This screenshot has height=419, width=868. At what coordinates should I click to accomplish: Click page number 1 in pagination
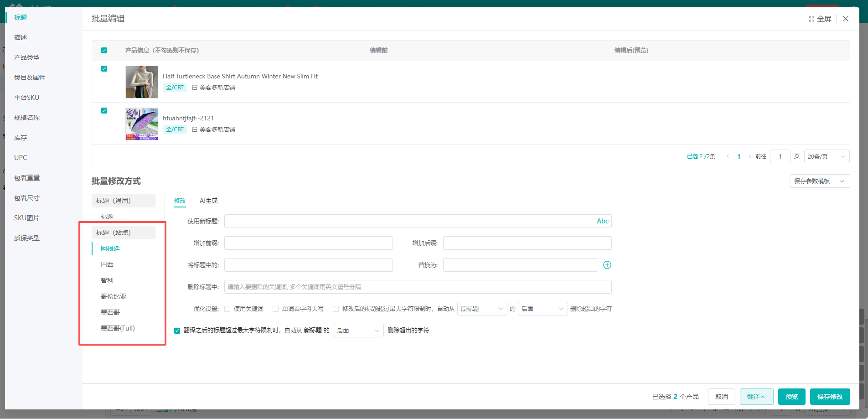click(x=739, y=156)
